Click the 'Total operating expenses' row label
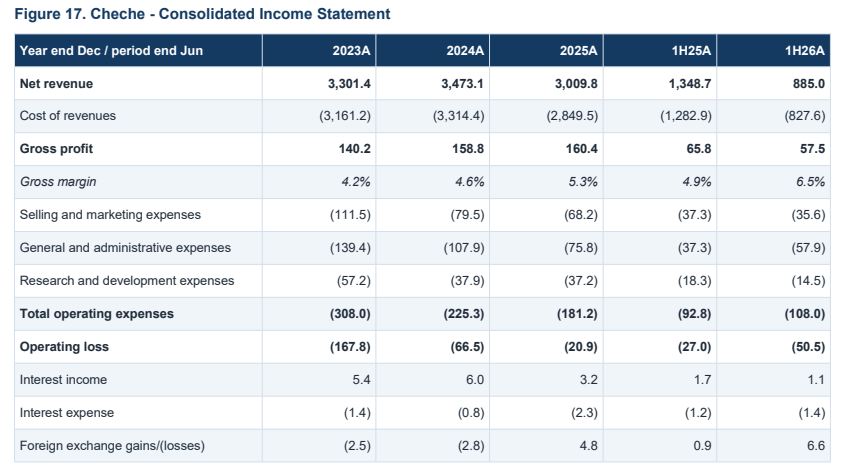The image size is (845, 469). click(x=97, y=314)
